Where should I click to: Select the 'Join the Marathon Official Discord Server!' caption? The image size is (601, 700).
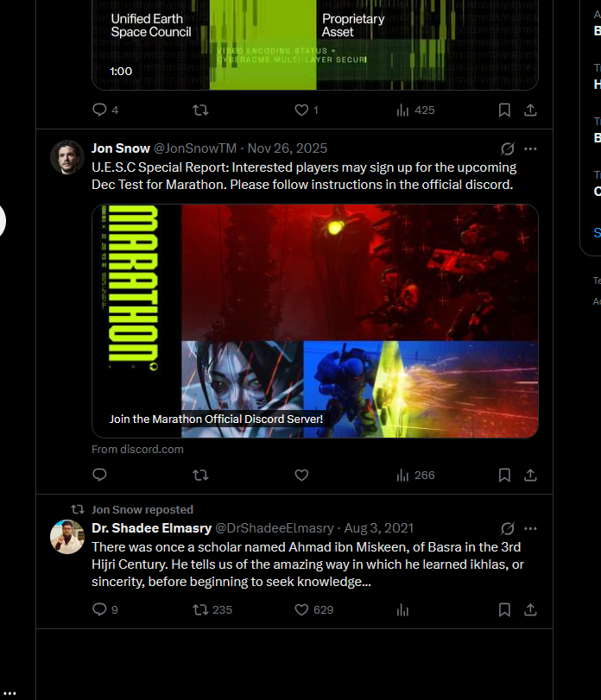pyautogui.click(x=216, y=419)
